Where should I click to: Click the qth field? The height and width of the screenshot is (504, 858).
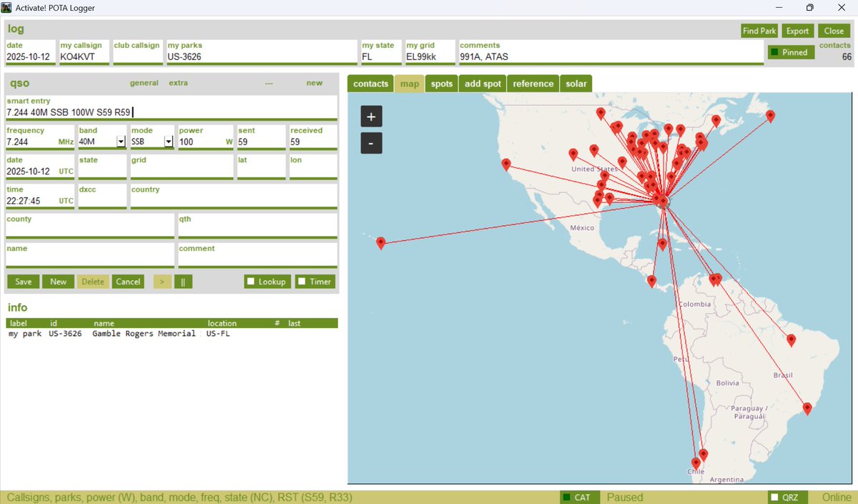257,230
